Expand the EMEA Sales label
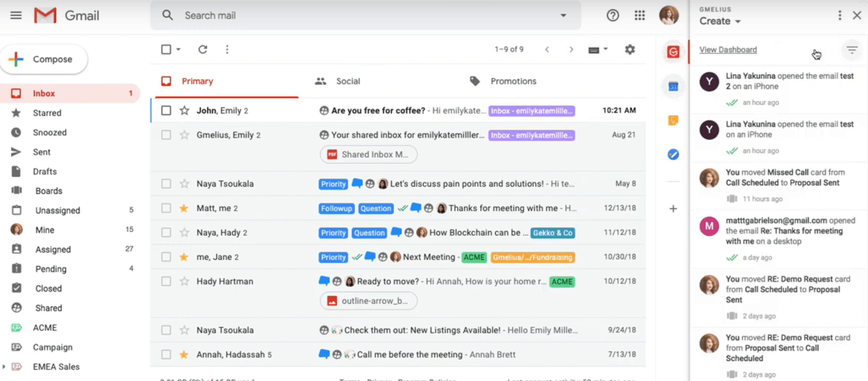Viewport: 868px width, 381px height. click(x=4, y=367)
